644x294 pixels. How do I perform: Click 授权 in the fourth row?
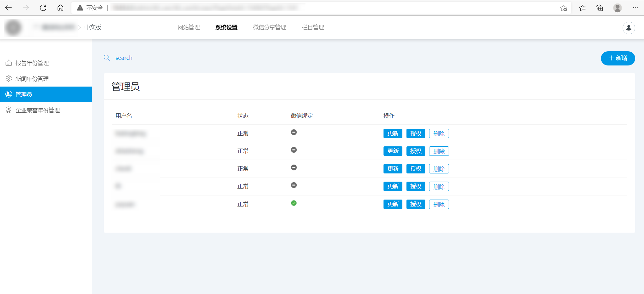point(416,186)
